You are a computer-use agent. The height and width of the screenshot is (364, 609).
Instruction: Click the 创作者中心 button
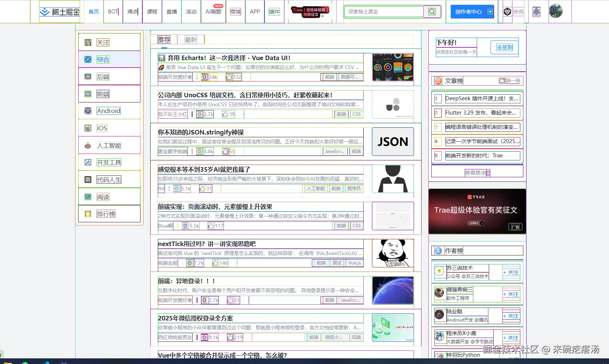(x=468, y=12)
